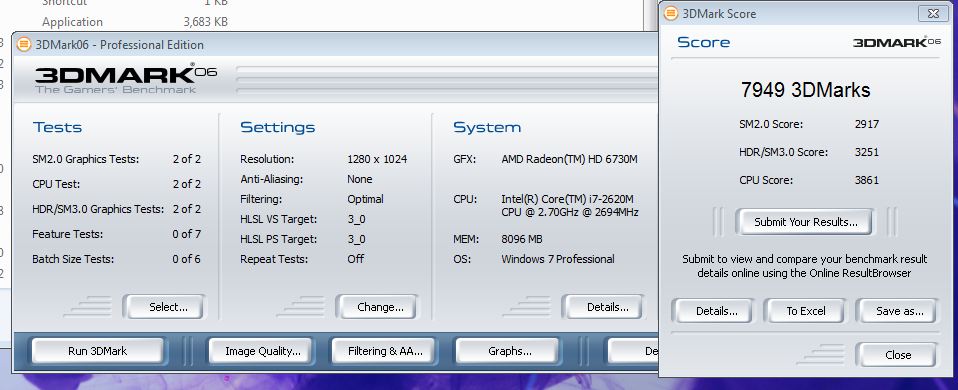Click the HLSL VS Target: label
The image size is (958, 390).
pos(279,219)
